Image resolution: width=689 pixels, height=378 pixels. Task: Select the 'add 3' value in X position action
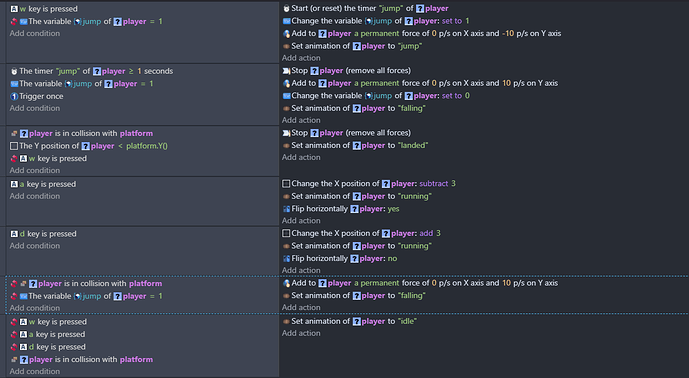pos(430,233)
